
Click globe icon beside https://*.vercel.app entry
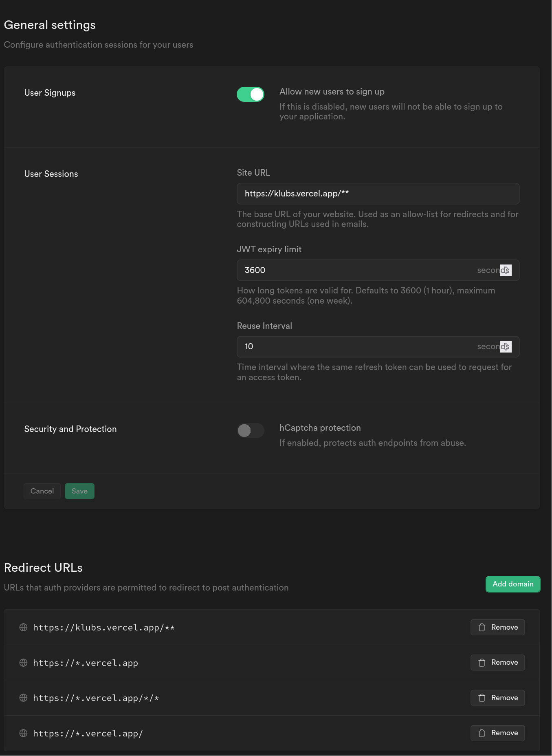pyautogui.click(x=24, y=663)
